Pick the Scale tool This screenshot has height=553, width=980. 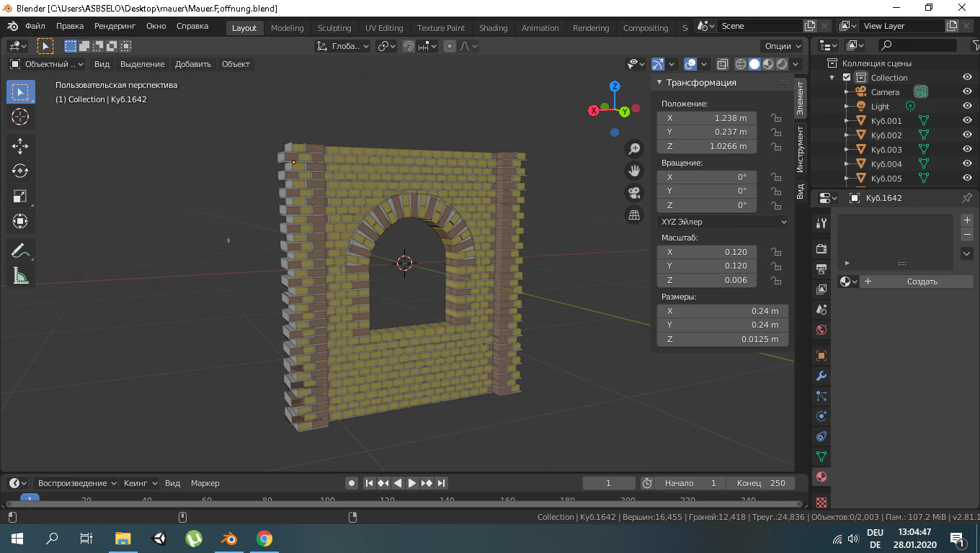(x=20, y=196)
